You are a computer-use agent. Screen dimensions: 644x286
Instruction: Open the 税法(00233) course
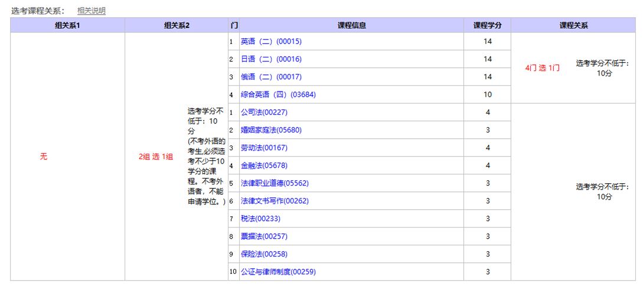(x=260, y=219)
